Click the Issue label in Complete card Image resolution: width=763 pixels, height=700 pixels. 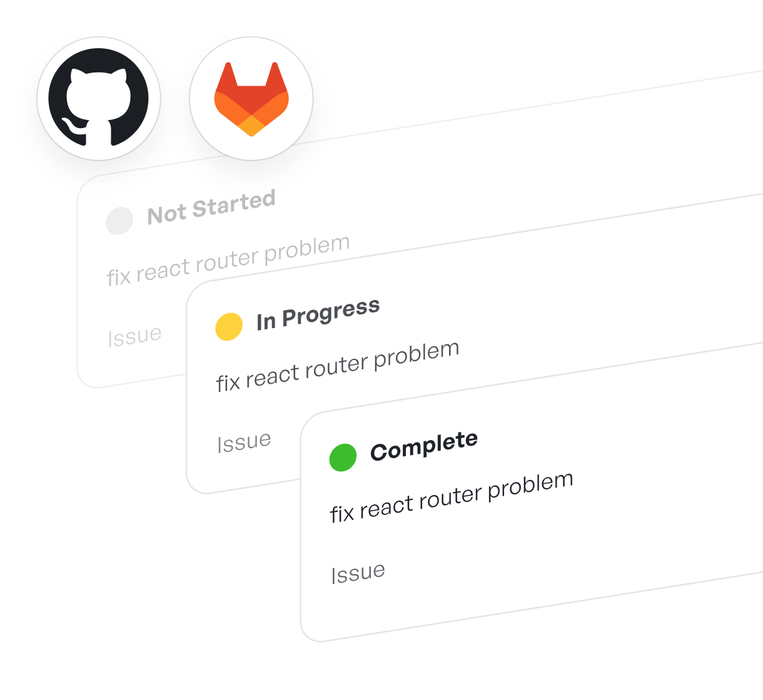pos(358,573)
